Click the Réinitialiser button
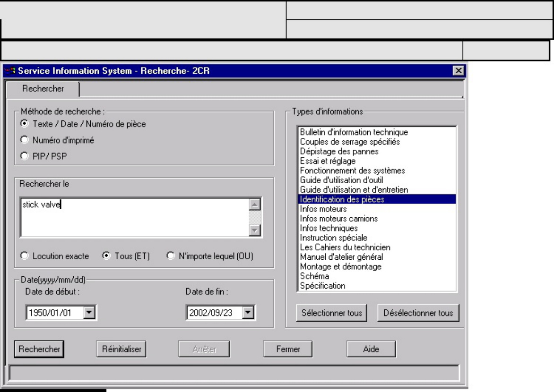The width and height of the screenshot is (554, 392). click(x=121, y=349)
